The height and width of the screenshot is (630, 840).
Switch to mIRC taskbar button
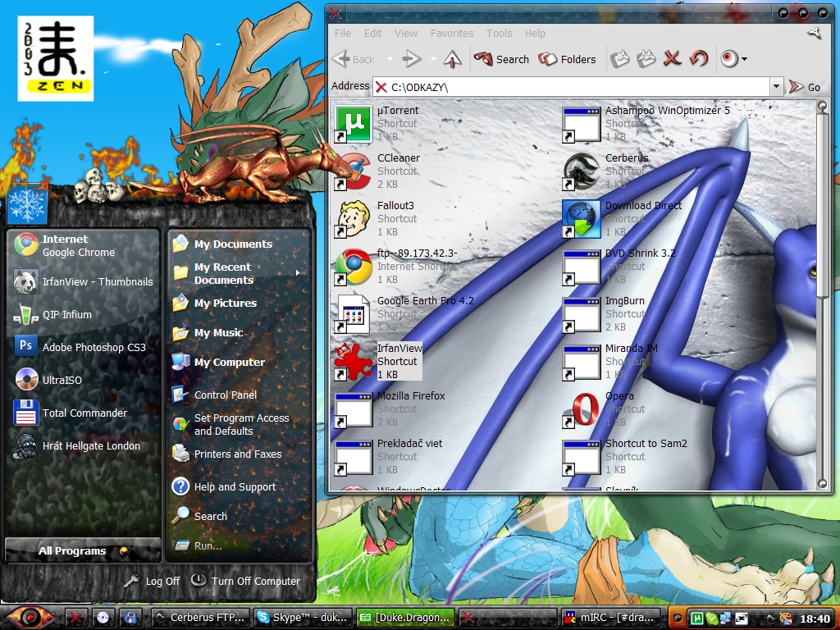point(611,618)
